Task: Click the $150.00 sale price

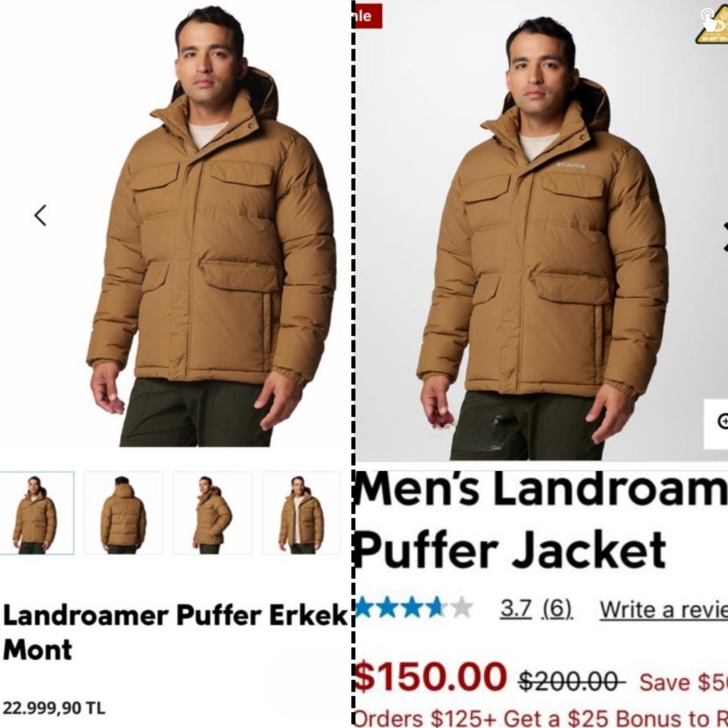Action: [x=430, y=677]
